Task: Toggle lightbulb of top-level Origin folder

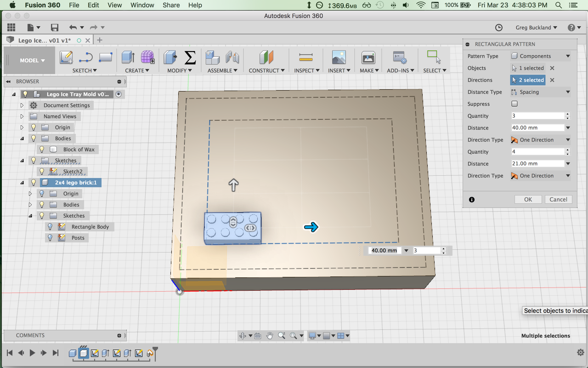Action: (34, 127)
